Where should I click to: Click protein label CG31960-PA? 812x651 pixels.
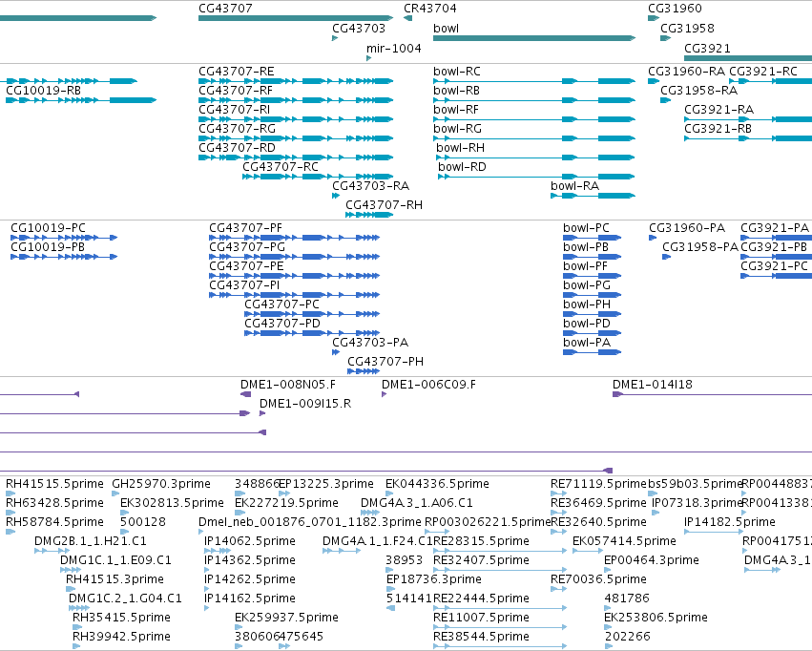click(x=687, y=228)
